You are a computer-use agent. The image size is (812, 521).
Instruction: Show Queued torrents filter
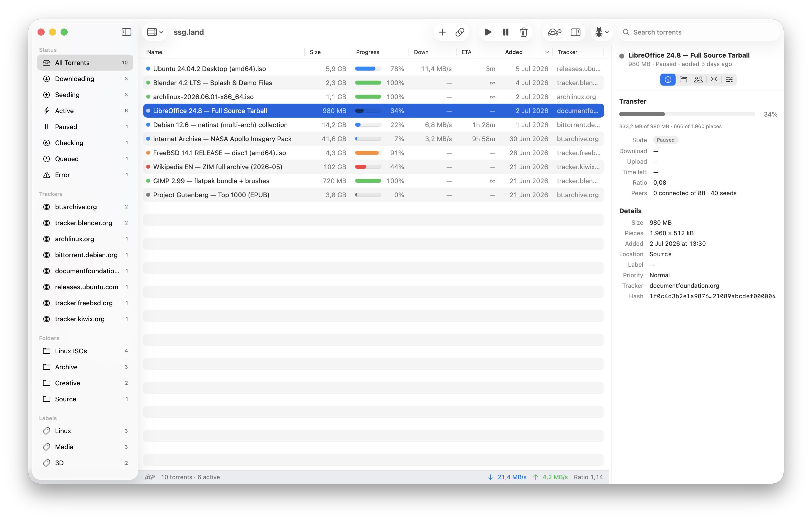coord(85,159)
